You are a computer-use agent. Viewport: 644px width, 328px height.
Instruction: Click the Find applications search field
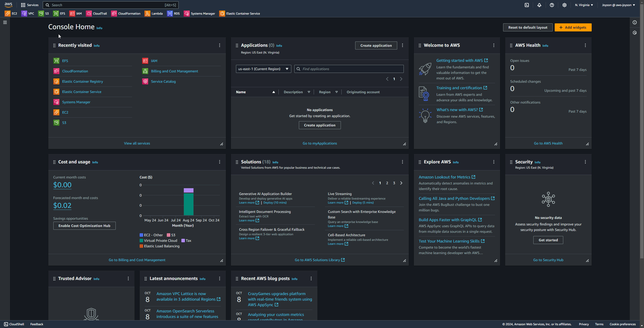pos(349,69)
